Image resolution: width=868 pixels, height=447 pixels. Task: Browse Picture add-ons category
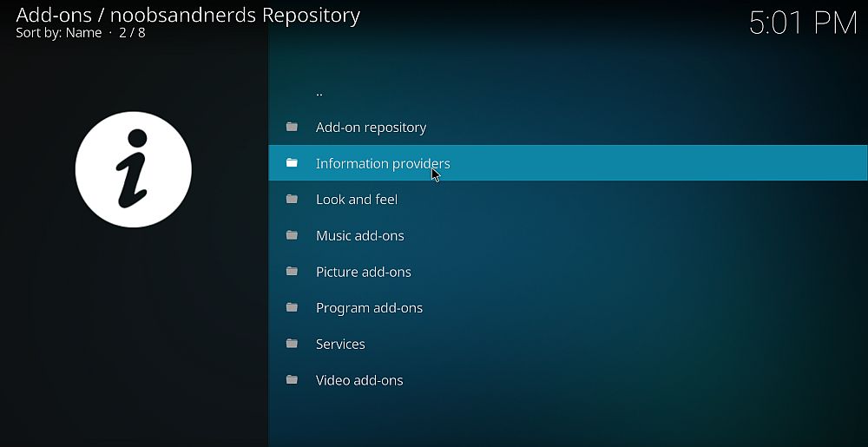(x=568, y=272)
